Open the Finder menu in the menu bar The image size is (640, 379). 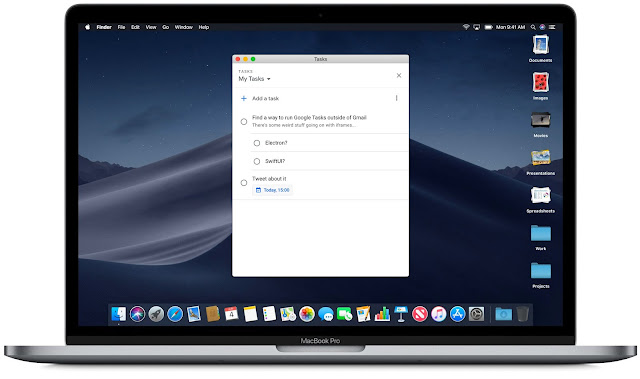(x=104, y=27)
